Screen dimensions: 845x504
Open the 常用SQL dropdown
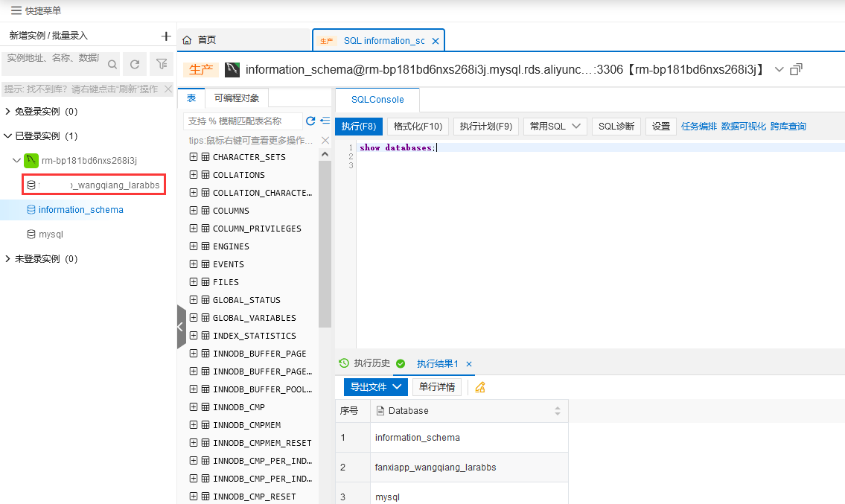click(555, 127)
